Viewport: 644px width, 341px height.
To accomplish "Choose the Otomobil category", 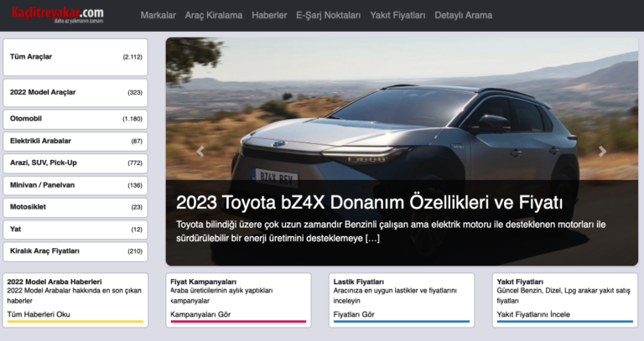I will coord(75,119).
